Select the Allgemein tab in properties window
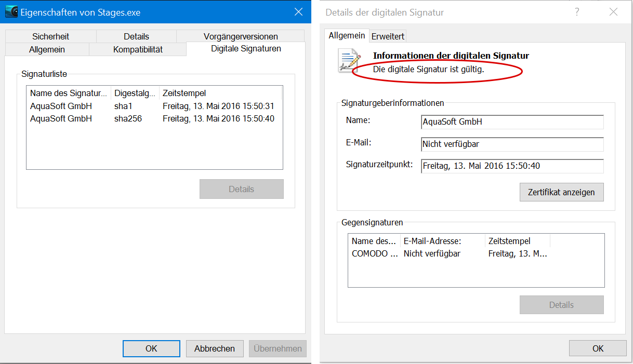The height and width of the screenshot is (364, 633). coord(47,49)
